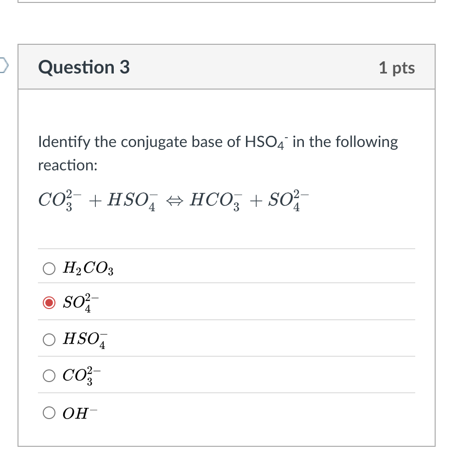
Task: Click the filled radio button beside SO4 2-
Action: 49,303
